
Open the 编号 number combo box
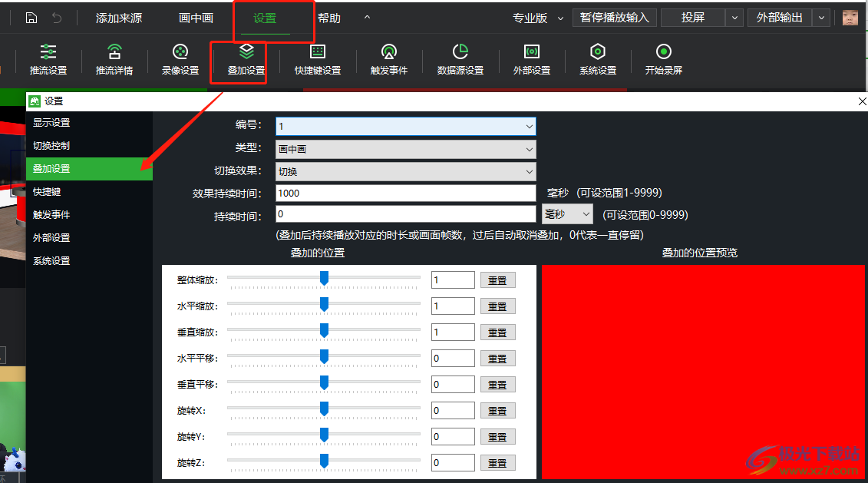coord(406,126)
